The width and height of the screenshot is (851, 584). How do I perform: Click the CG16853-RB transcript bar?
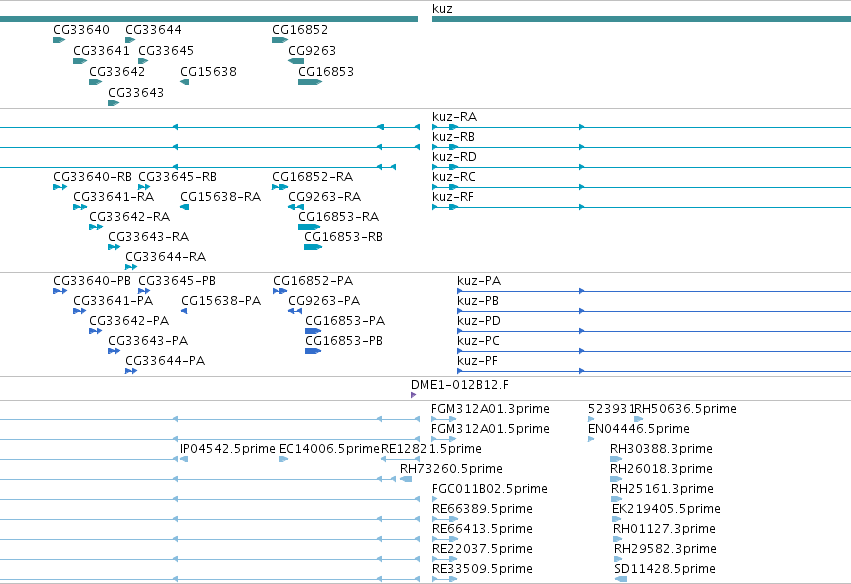(313, 247)
